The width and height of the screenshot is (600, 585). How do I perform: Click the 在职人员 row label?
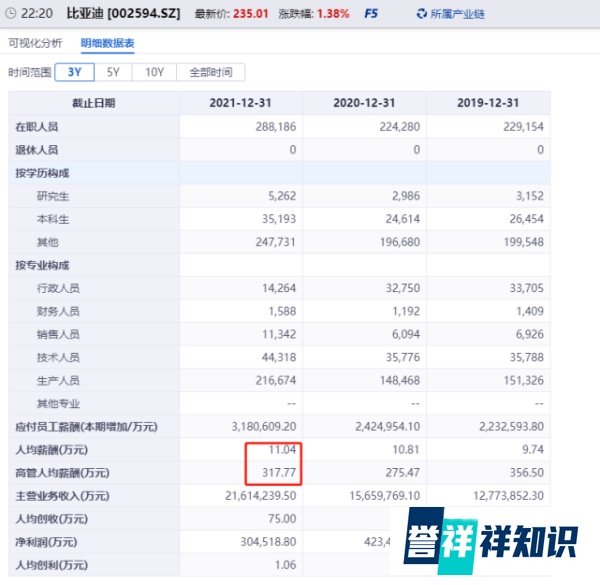(37, 127)
